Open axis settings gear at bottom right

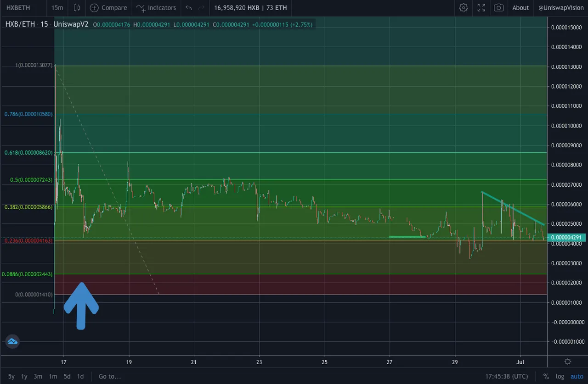(568, 362)
